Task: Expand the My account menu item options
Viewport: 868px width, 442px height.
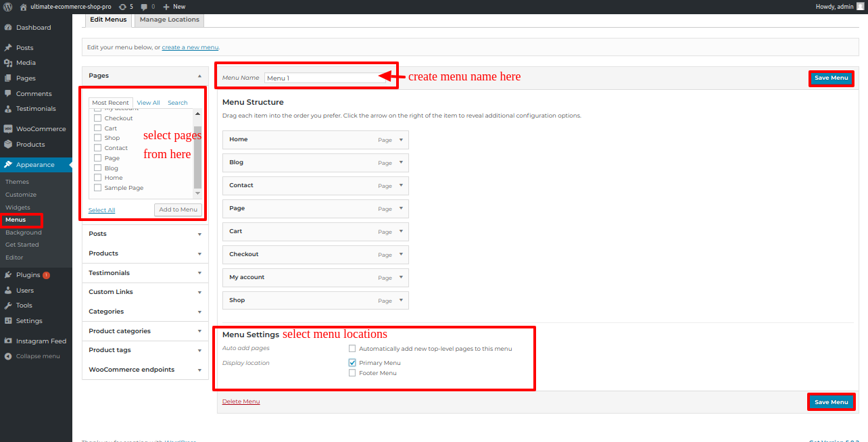Action: coord(401,278)
